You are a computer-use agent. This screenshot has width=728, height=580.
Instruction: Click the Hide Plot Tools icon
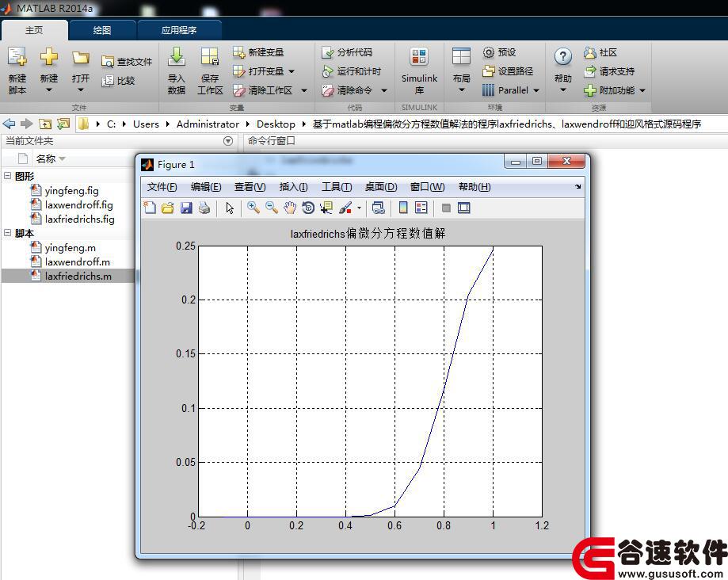446,208
